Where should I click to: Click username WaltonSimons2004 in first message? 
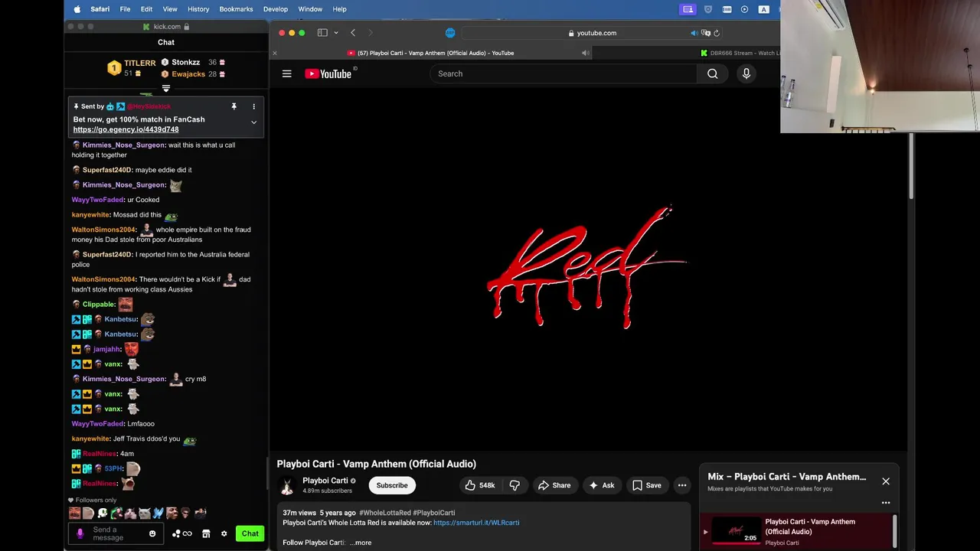103,230
